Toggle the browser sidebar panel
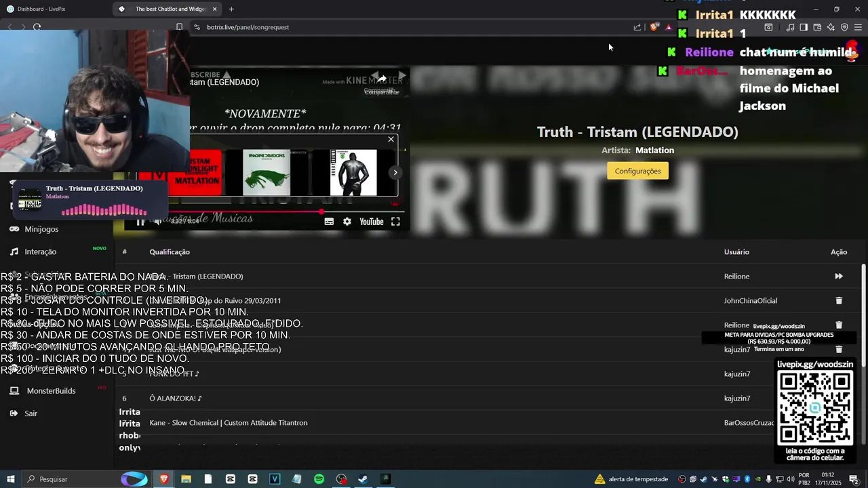 (x=804, y=27)
